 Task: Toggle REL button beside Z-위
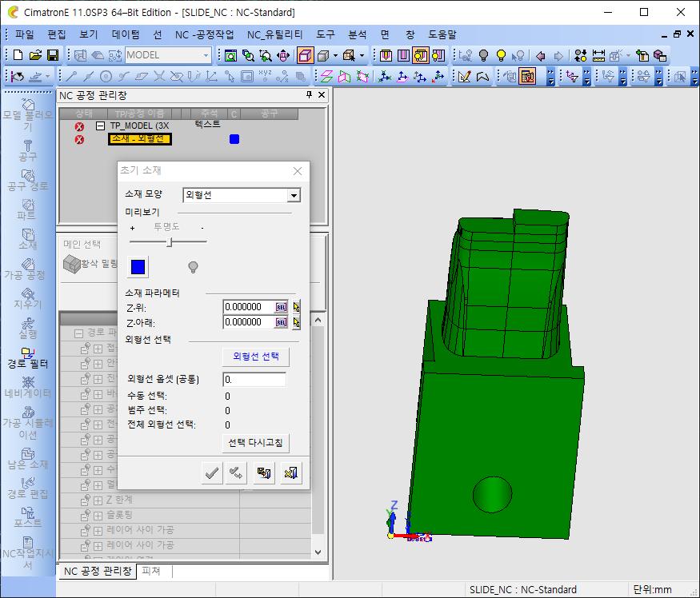point(282,307)
